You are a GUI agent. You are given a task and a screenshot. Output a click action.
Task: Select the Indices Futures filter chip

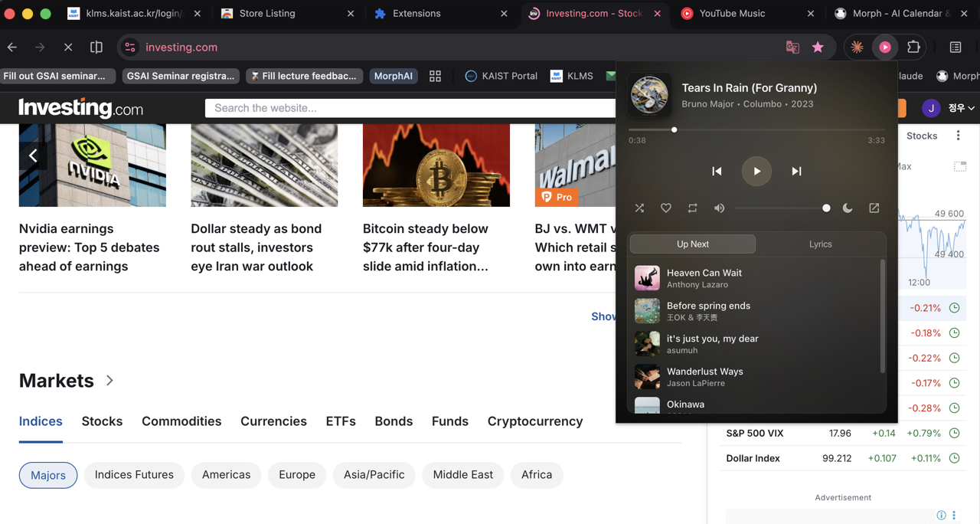tap(134, 475)
